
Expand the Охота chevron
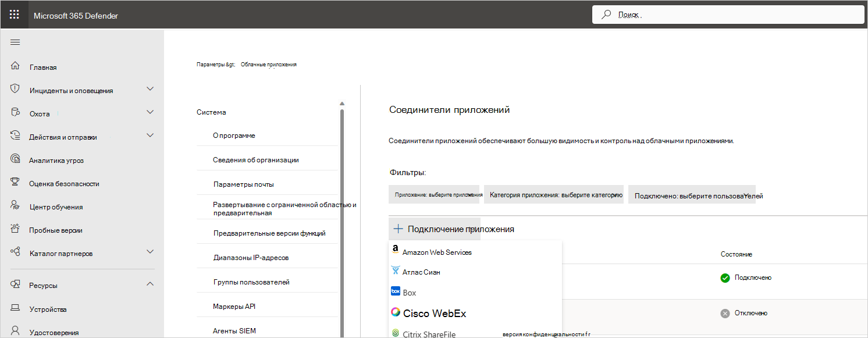[150, 112]
